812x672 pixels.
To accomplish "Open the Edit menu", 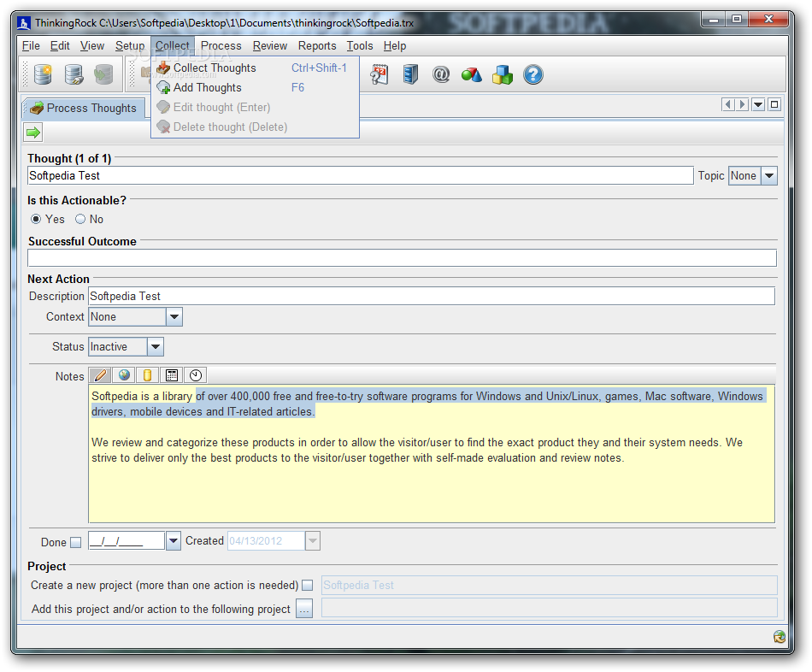I will (x=60, y=45).
